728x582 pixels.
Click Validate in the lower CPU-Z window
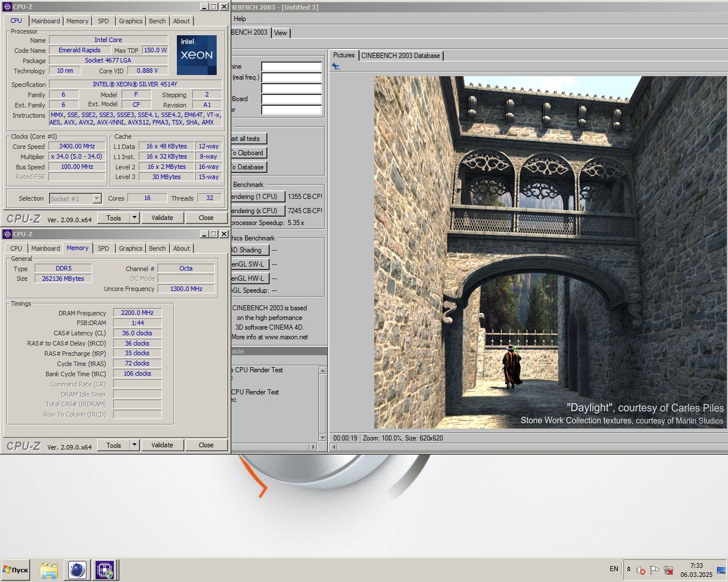[162, 445]
